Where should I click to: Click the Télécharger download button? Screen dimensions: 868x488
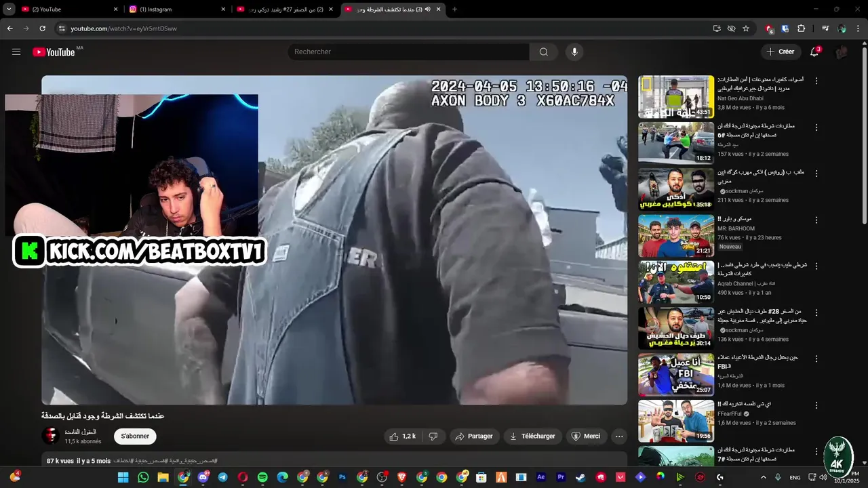533,436
